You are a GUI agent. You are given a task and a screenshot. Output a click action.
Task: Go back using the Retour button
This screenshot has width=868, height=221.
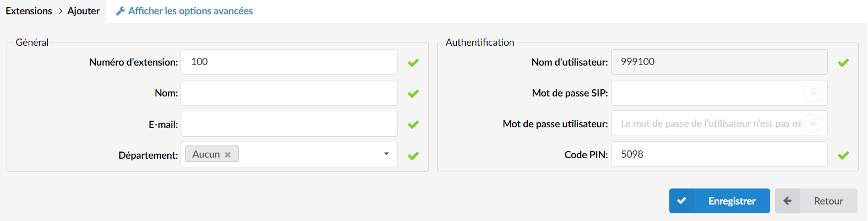click(816, 201)
